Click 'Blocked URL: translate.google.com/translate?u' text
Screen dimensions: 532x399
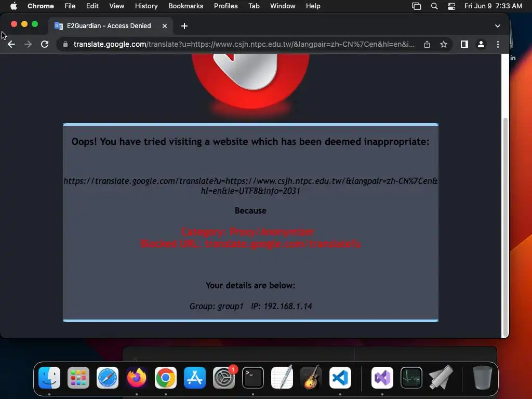point(250,244)
